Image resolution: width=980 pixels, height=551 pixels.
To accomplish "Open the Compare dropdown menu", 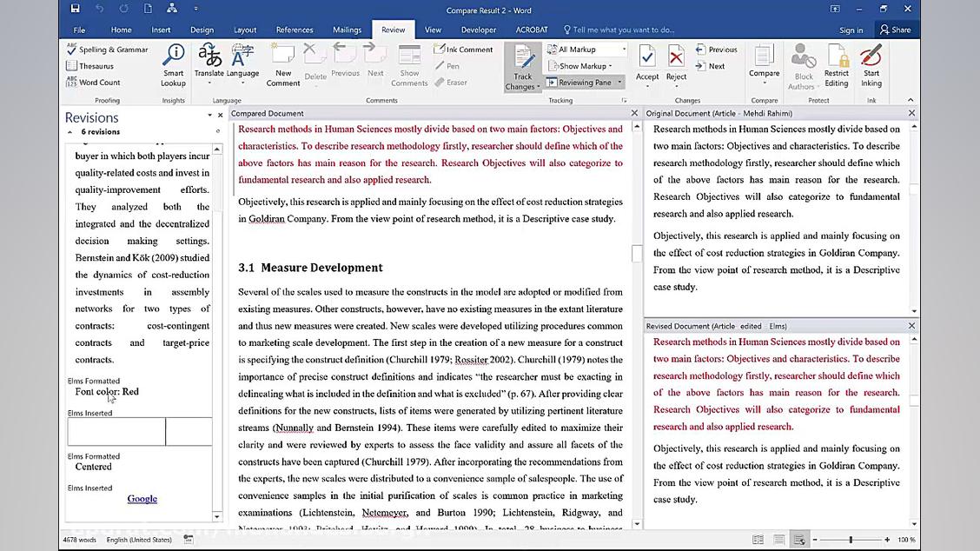I will click(765, 65).
